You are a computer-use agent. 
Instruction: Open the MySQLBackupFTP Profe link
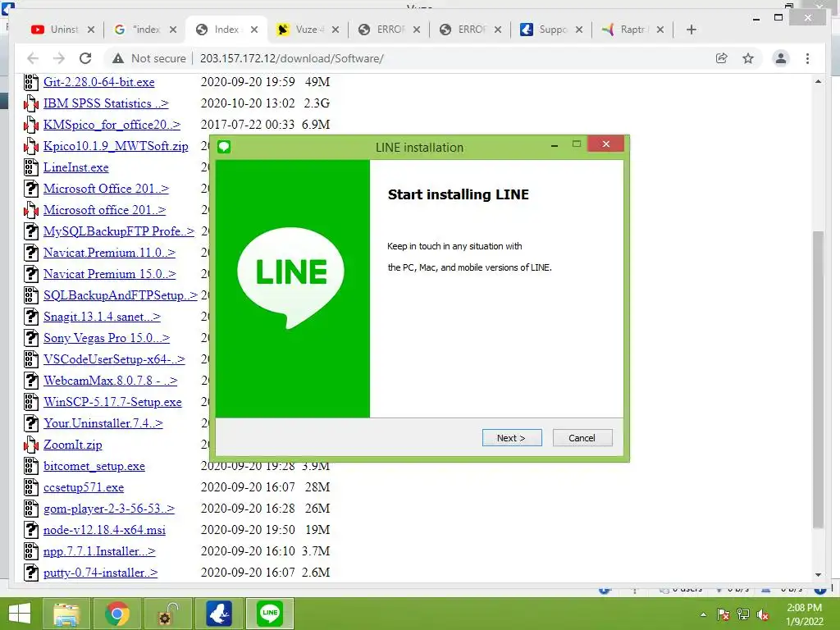point(118,231)
